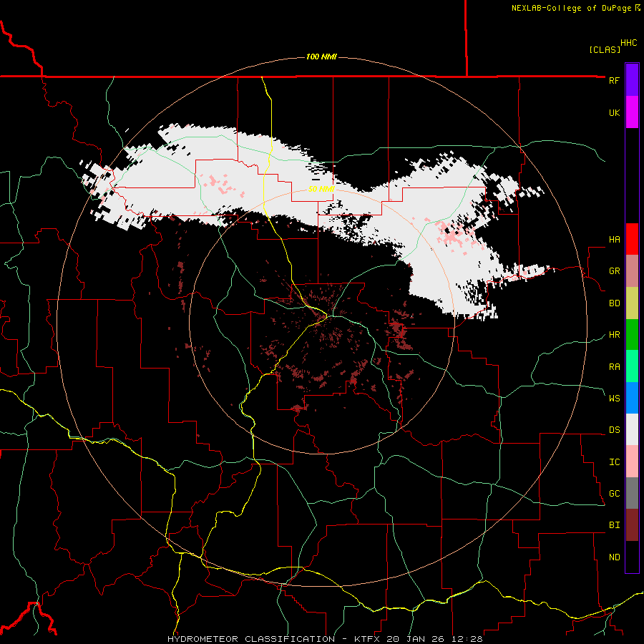This screenshot has height=644, width=644.
Task: Click the "ND" legend label
Action: tap(614, 557)
